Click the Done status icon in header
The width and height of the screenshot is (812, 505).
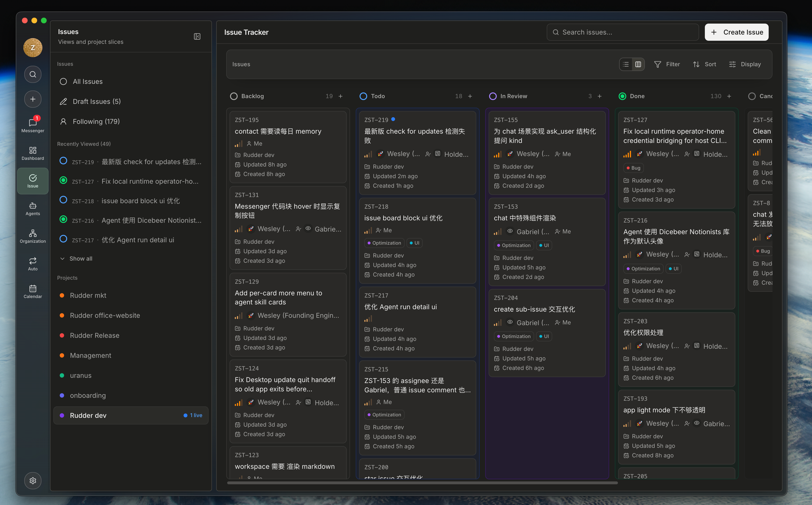[x=622, y=96]
